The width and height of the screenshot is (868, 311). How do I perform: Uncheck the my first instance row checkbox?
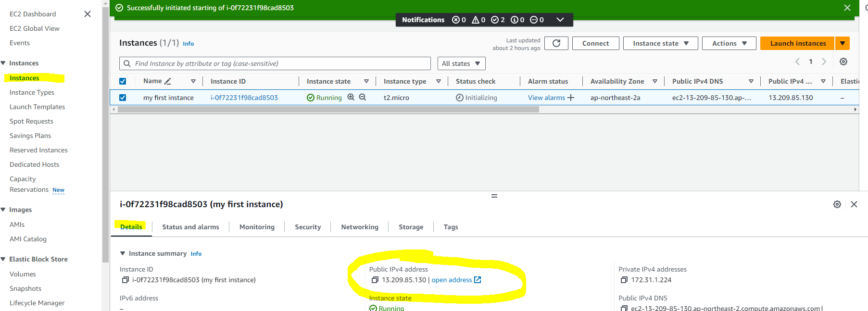(123, 98)
